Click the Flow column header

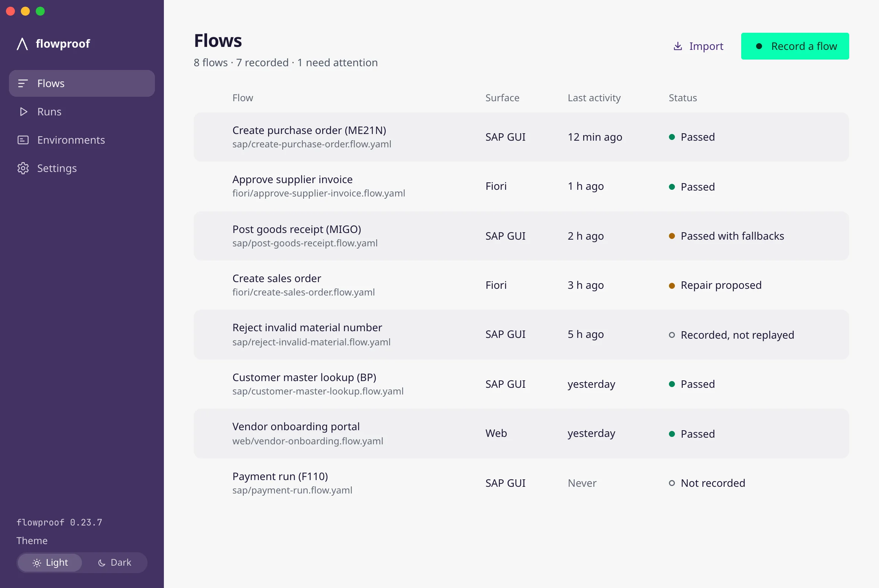coord(242,98)
